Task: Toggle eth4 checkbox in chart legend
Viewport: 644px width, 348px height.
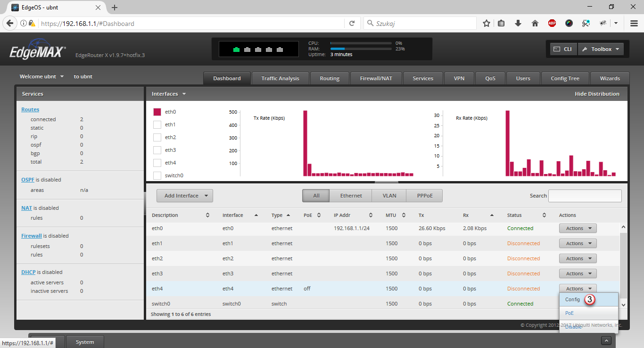Action: coord(157,163)
